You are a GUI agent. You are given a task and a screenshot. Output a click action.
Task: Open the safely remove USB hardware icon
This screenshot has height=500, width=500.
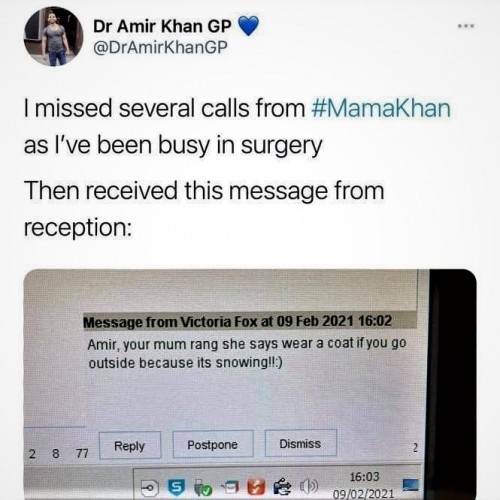(x=282, y=487)
